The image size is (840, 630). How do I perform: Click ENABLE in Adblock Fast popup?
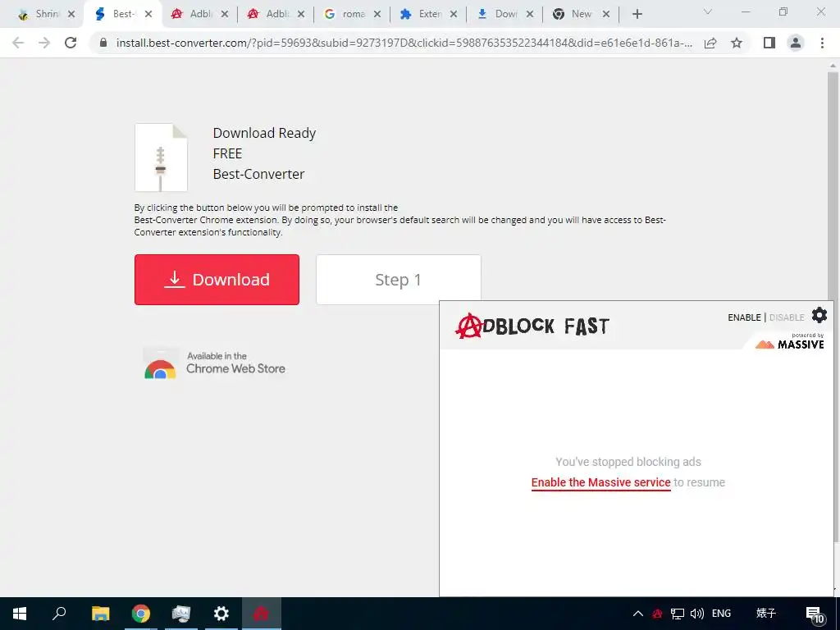coord(744,317)
